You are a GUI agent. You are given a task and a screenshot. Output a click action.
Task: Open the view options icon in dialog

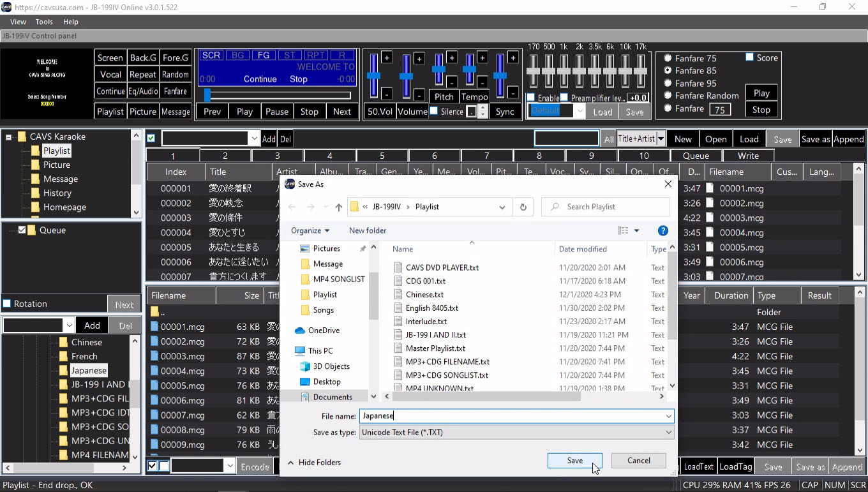click(624, 230)
